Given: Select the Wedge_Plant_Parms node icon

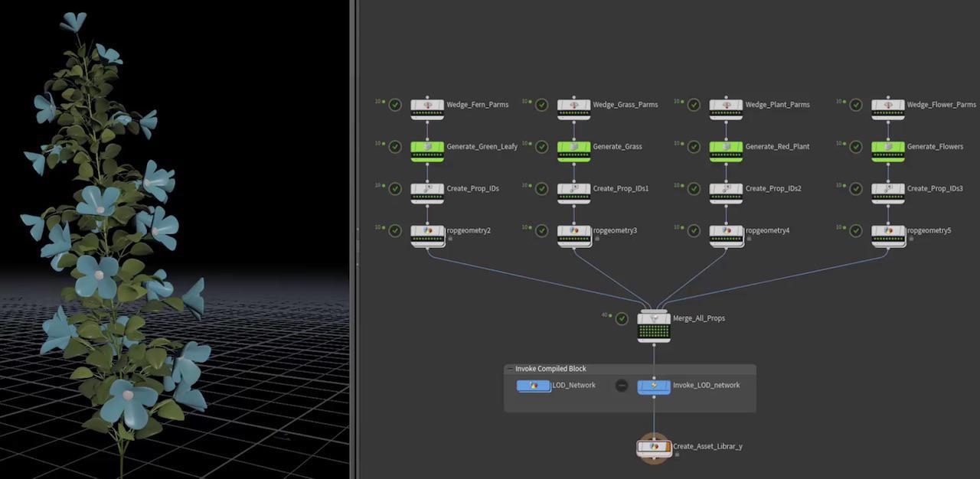Looking at the screenshot, I should point(726,105).
